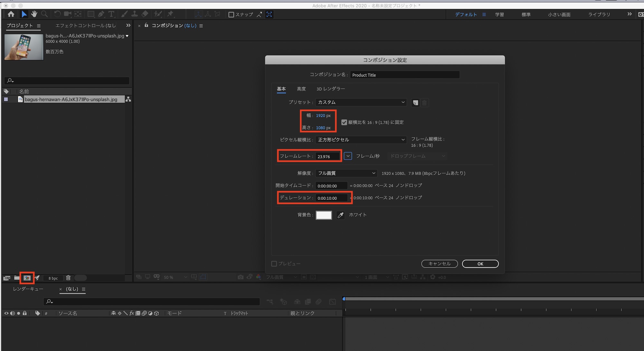Toggle the lock aspect ratio 16:9 checkbox
644x351 pixels.
click(344, 122)
